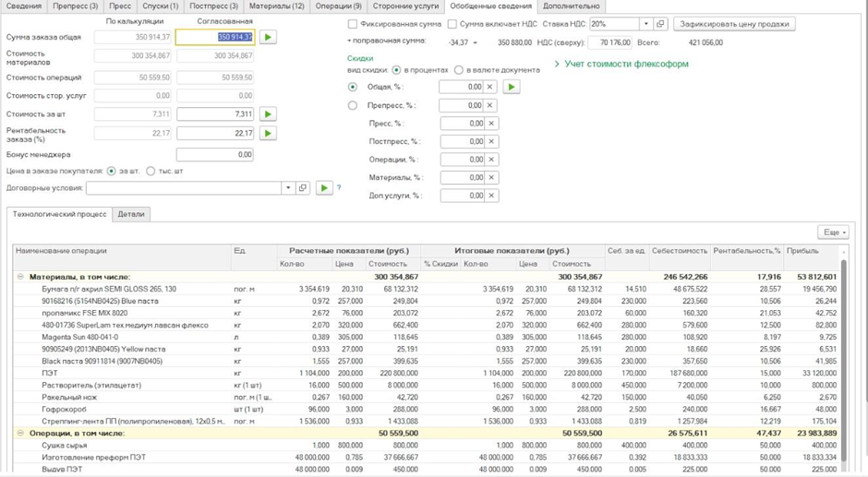Viewport: 868px width, 477px height.
Task: Clear the Общая % discount field
Action: pos(491,88)
